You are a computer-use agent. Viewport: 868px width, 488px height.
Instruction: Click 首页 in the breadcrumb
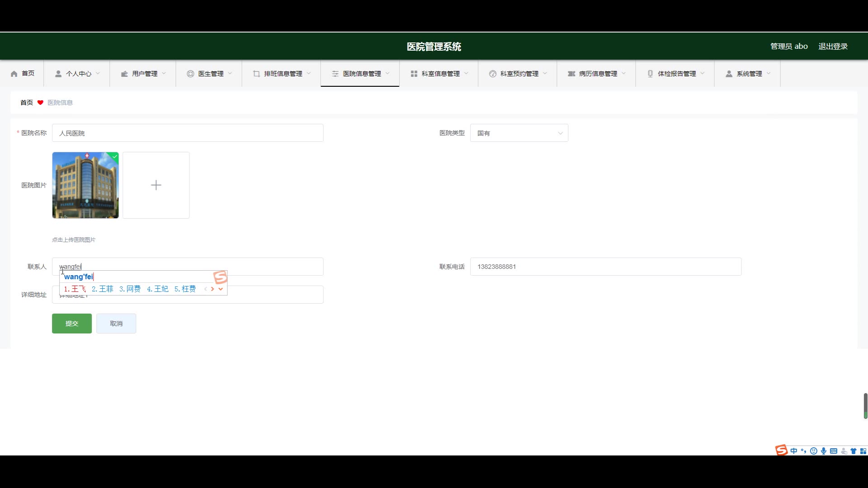click(27, 103)
